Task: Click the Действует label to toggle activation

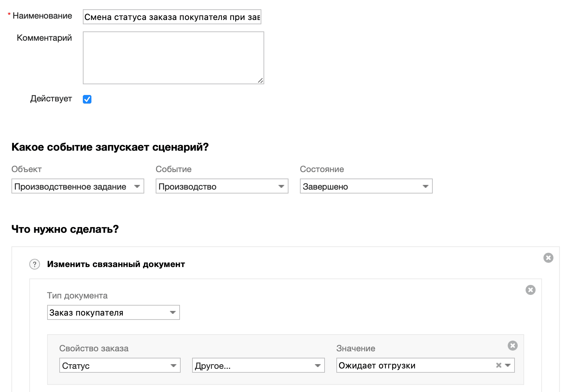Action: click(51, 99)
